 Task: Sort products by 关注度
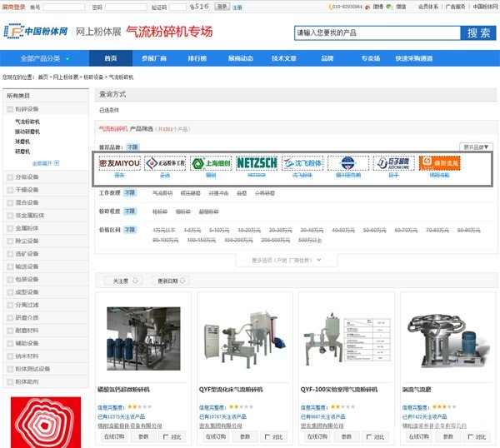pos(125,281)
